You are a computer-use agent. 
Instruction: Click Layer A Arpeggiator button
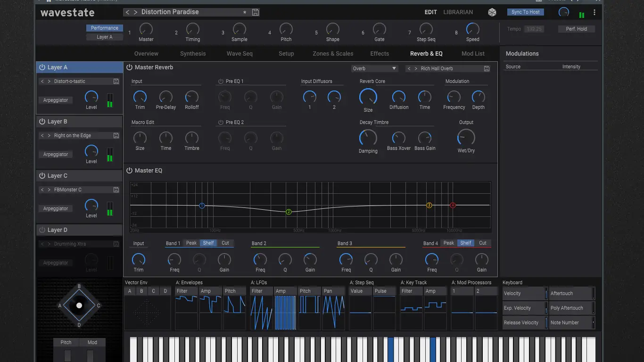point(56,100)
